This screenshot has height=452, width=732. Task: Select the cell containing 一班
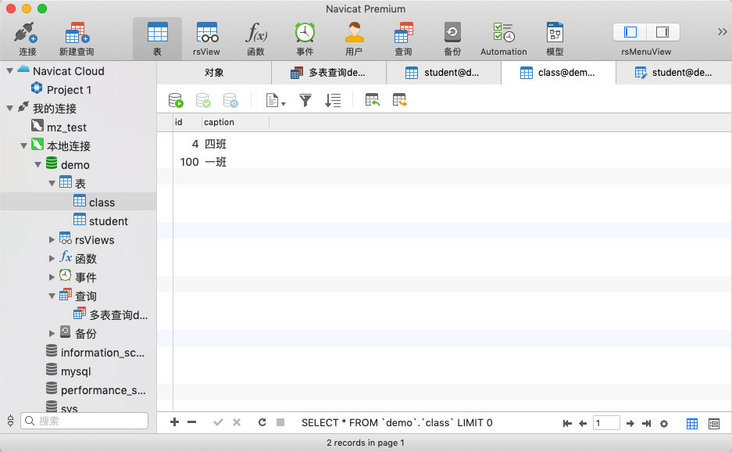[236, 162]
